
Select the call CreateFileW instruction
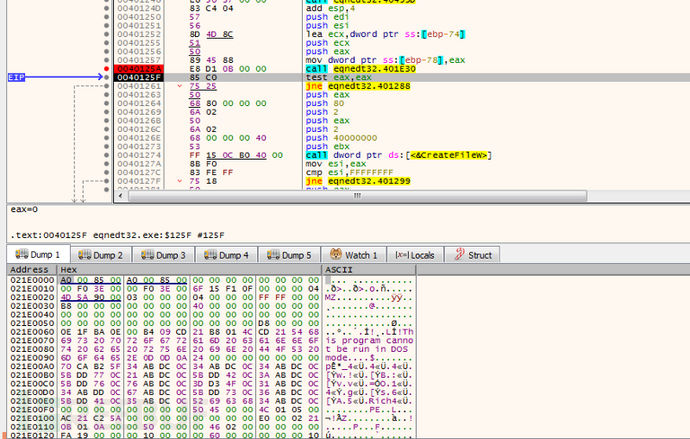pos(399,155)
